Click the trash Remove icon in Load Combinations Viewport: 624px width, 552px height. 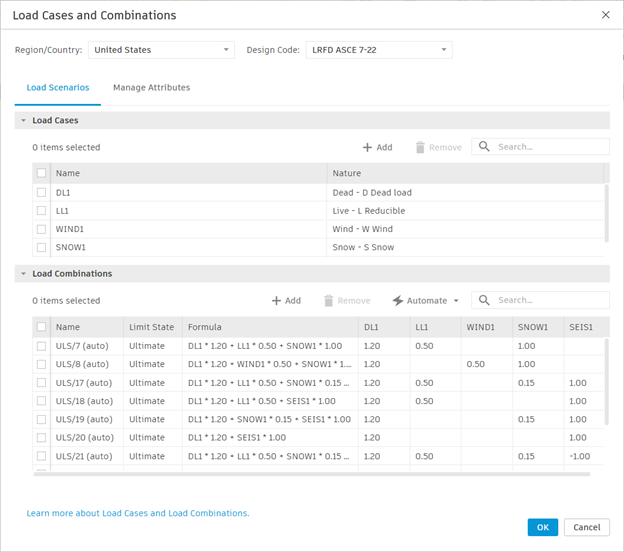tap(328, 301)
